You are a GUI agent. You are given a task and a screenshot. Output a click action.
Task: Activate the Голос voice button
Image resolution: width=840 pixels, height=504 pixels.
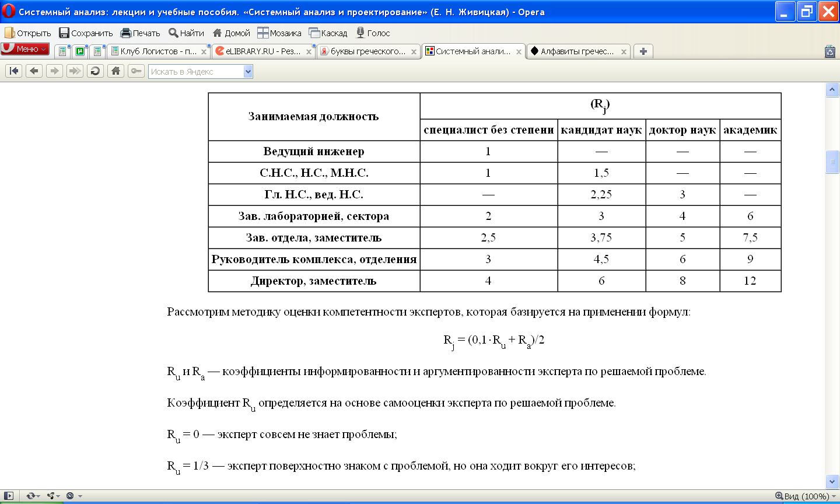(x=373, y=33)
